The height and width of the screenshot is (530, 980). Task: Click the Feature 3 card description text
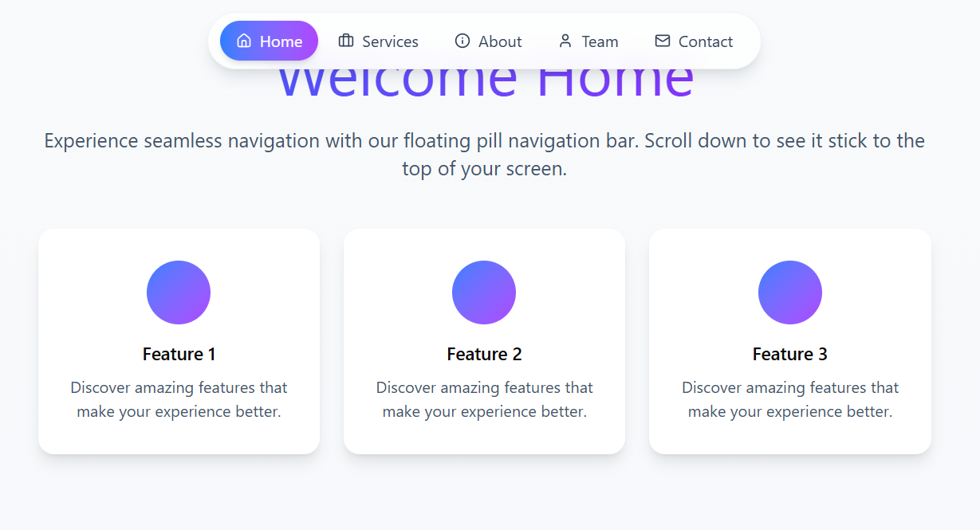pyautogui.click(x=790, y=399)
